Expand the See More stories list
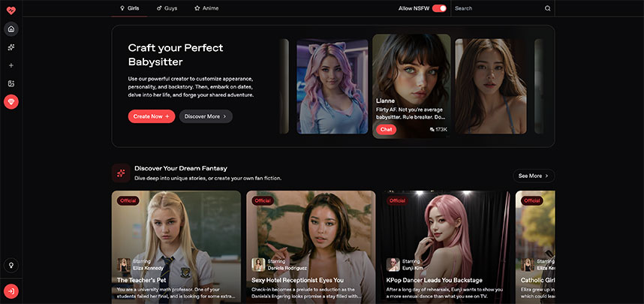 click(x=534, y=176)
